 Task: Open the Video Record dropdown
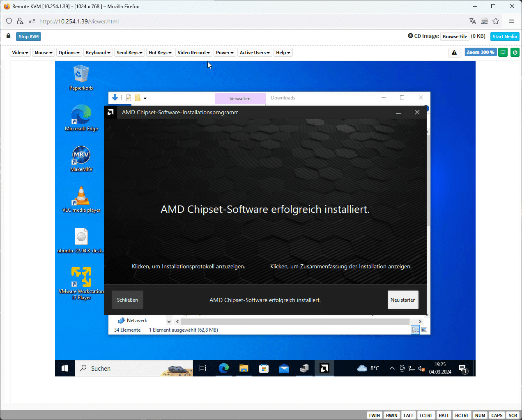tap(193, 52)
